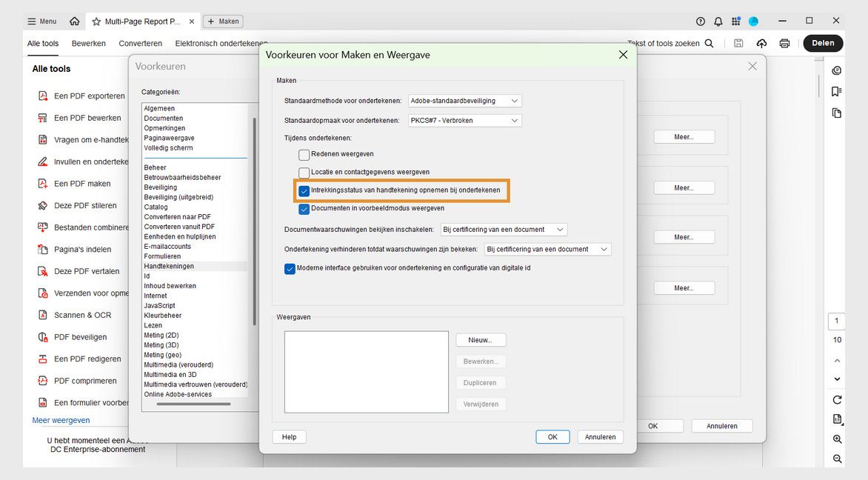Go to previous page with up chevron

[837, 361]
